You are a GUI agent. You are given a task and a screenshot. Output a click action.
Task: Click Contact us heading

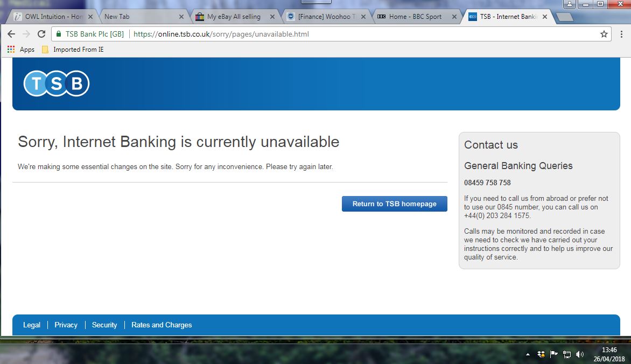coord(491,145)
